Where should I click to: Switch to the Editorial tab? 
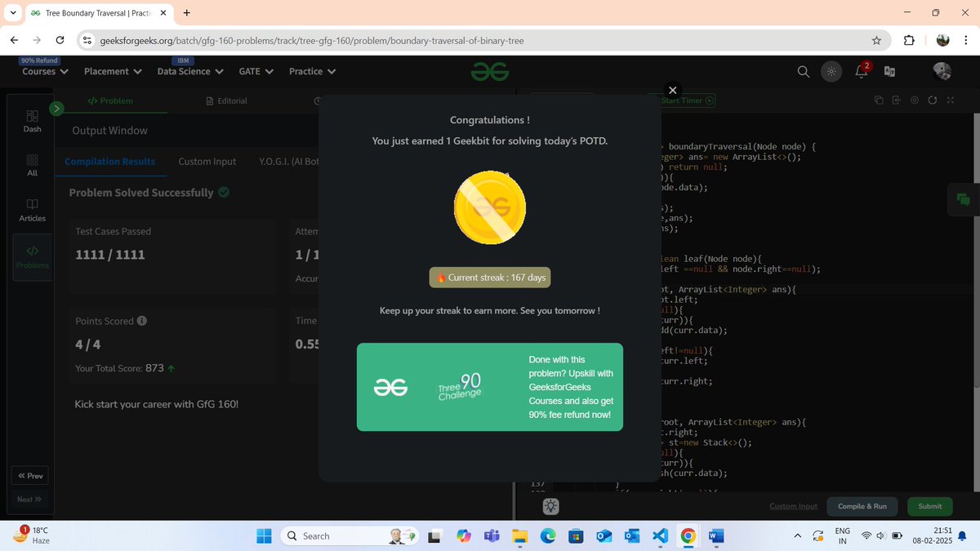click(226, 100)
